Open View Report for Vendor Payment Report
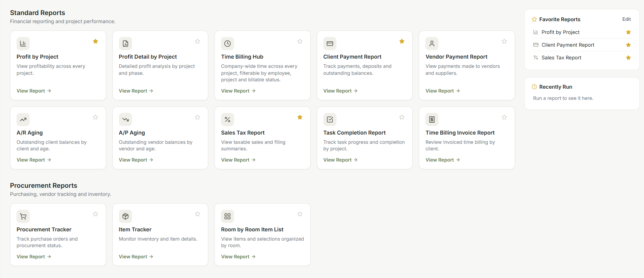The height and width of the screenshot is (278, 644). coord(443,91)
